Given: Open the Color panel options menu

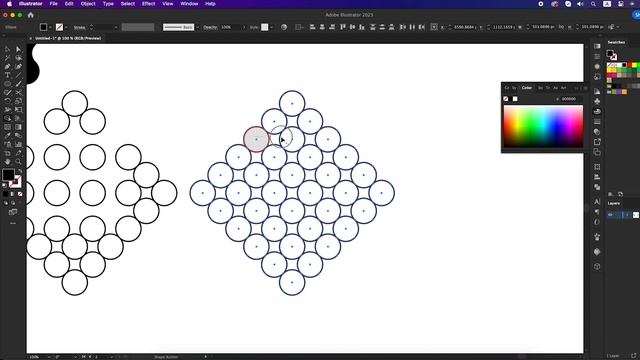Looking at the screenshot, I should tap(585, 88).
